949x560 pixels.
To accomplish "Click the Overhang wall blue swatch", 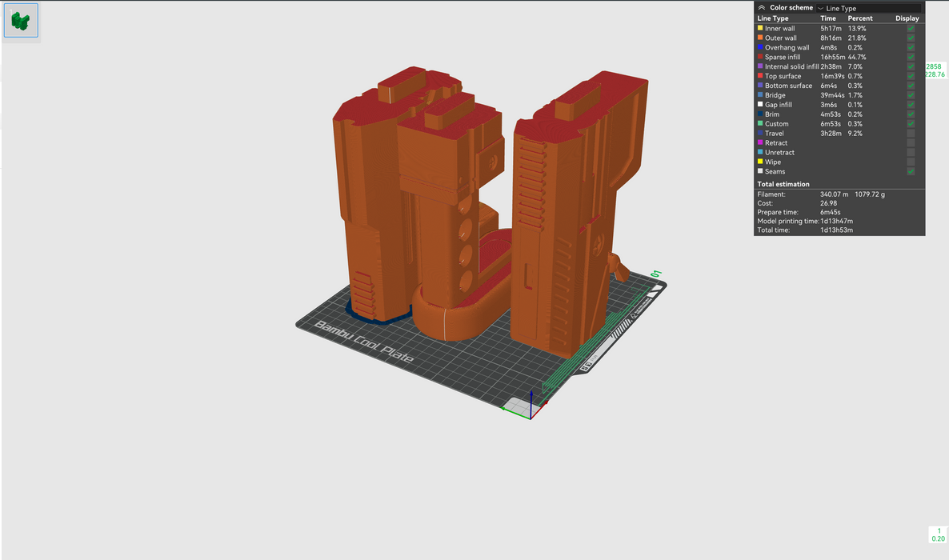I will pyautogui.click(x=760, y=48).
